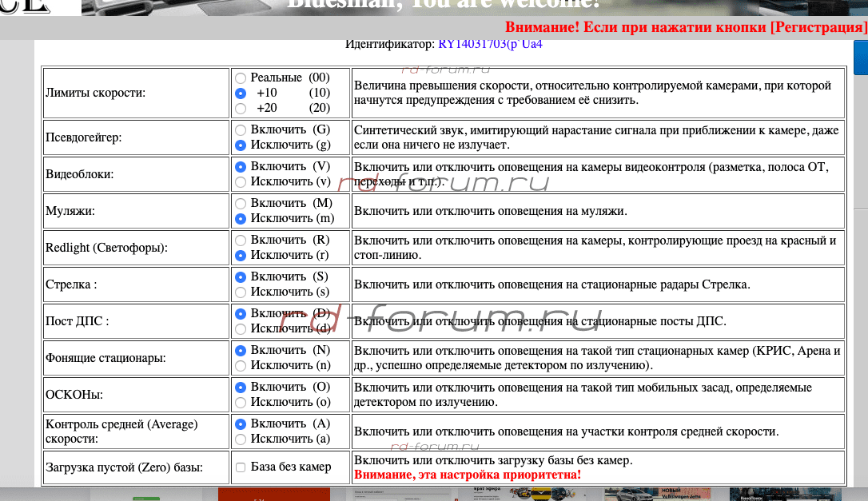Click the Видеоблоки row label

pos(79,174)
